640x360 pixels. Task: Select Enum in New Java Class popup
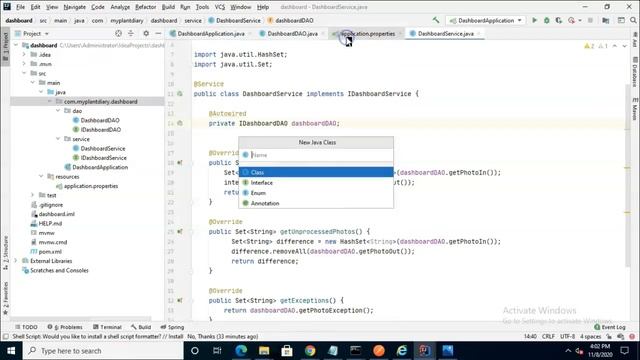coord(316,193)
